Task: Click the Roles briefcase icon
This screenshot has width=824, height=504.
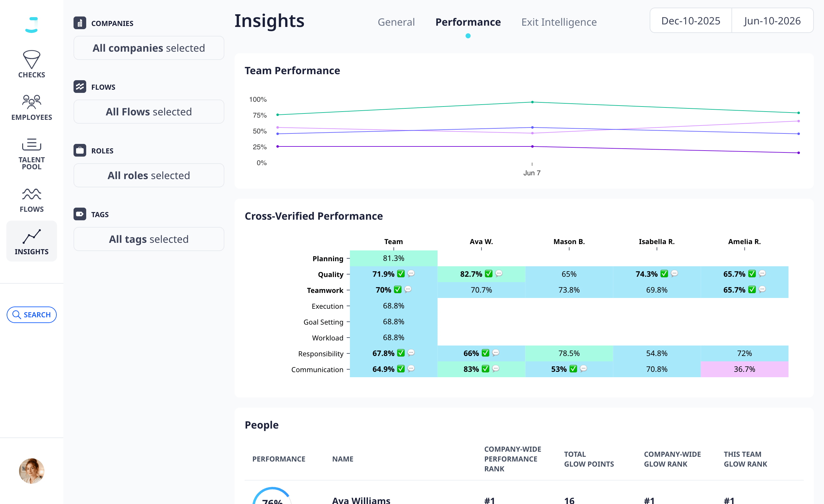Action: [80, 151]
